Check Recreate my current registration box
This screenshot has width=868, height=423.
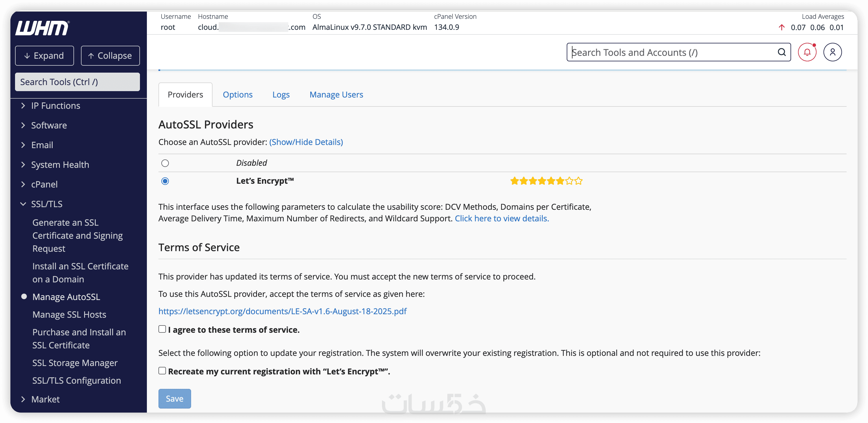click(162, 371)
